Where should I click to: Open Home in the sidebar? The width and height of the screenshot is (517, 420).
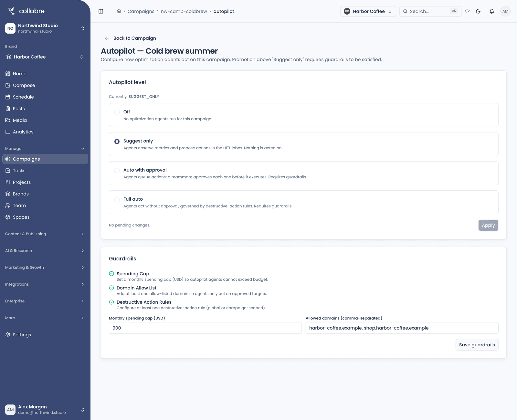pos(45,74)
